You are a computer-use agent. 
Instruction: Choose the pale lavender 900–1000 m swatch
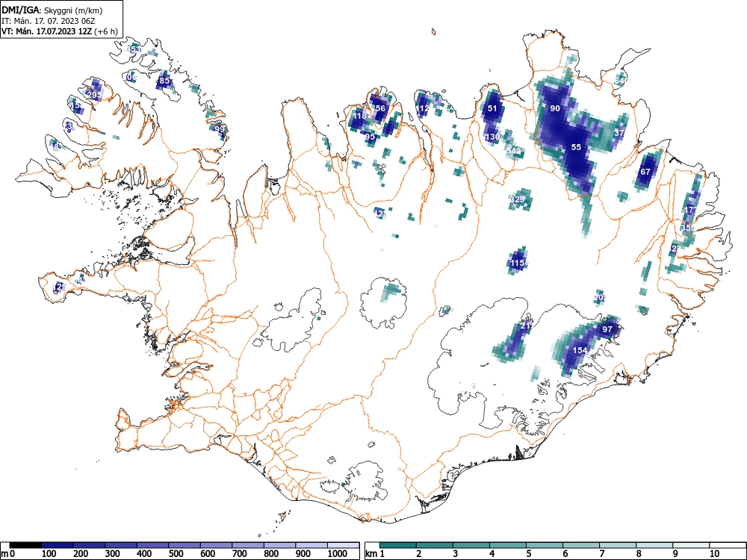pyautogui.click(x=311, y=545)
